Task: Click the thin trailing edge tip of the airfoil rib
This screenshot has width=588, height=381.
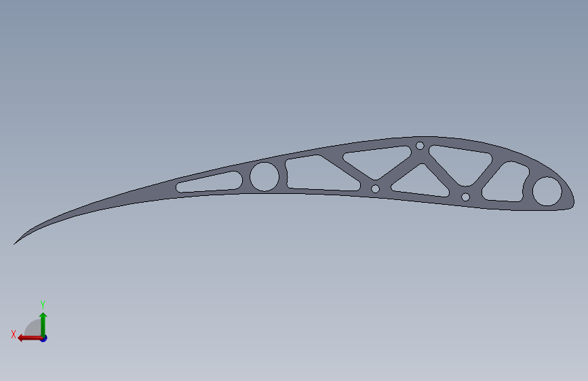Action: [x=16, y=243]
